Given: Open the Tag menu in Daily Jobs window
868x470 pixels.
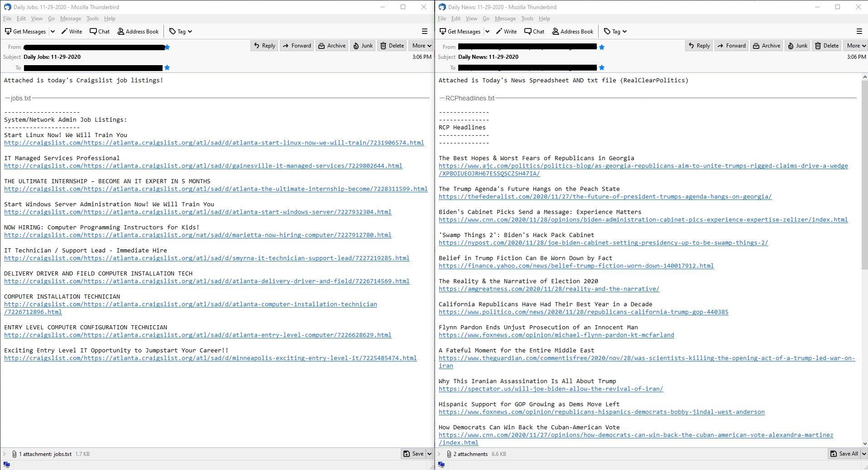Looking at the screenshot, I should coord(181,32).
